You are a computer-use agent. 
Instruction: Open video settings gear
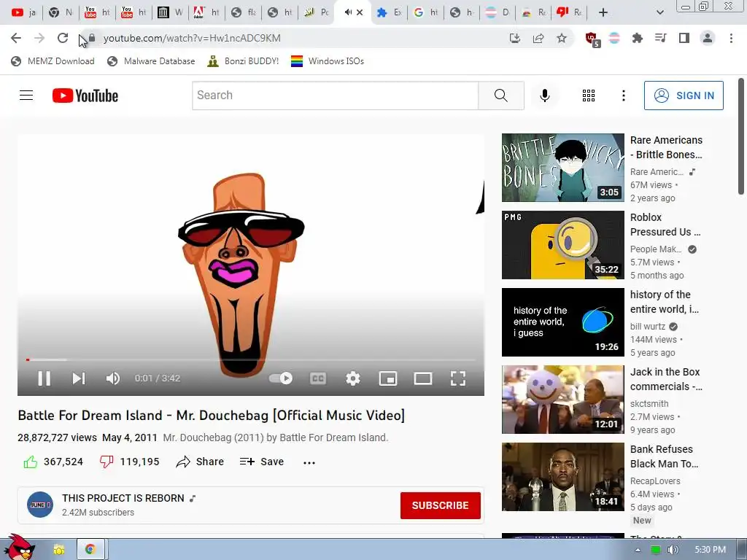click(353, 378)
